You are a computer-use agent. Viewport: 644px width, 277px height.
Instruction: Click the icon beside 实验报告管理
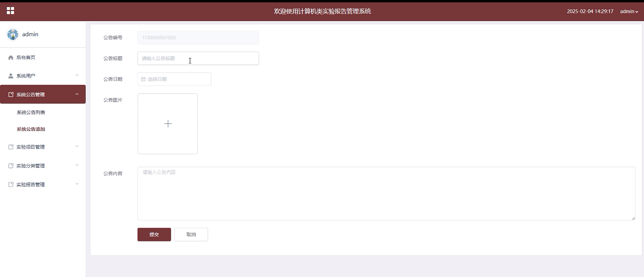(x=11, y=185)
